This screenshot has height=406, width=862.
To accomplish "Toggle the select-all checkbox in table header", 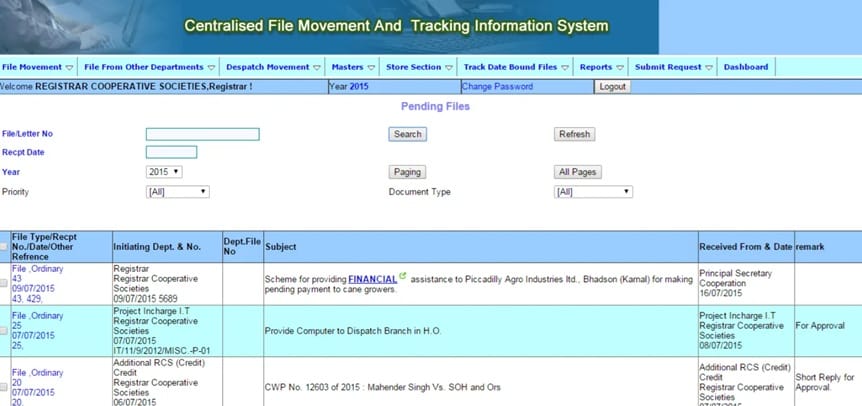I will tap(4, 247).
